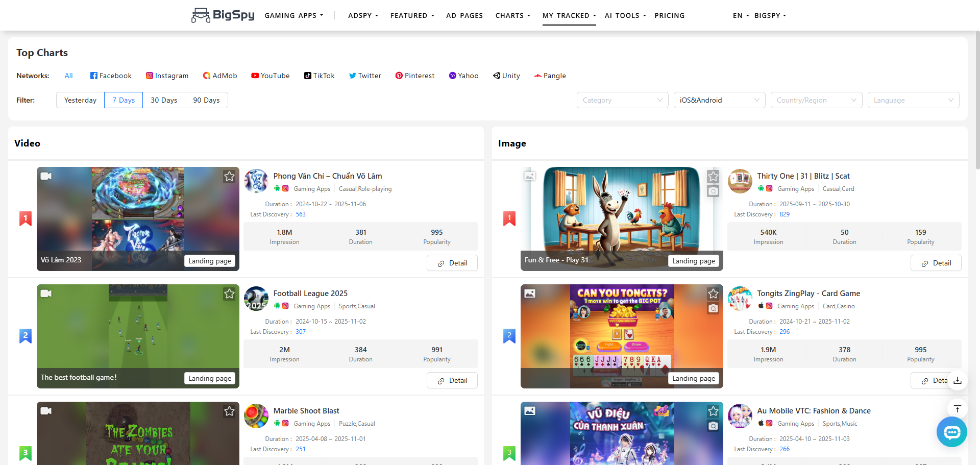The width and height of the screenshot is (980, 465).
Task: Expand the Country/Region selector
Action: coord(816,100)
